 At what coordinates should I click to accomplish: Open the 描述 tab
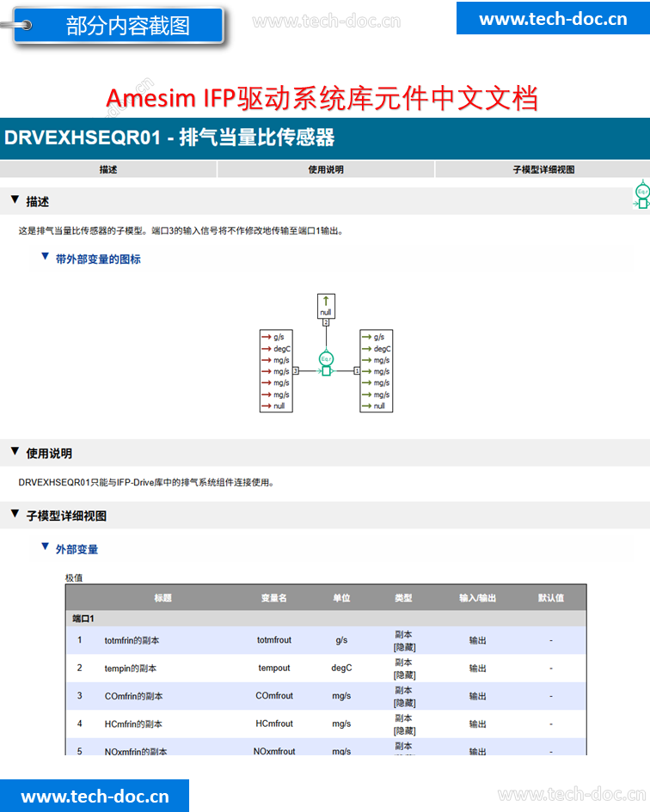click(107, 169)
